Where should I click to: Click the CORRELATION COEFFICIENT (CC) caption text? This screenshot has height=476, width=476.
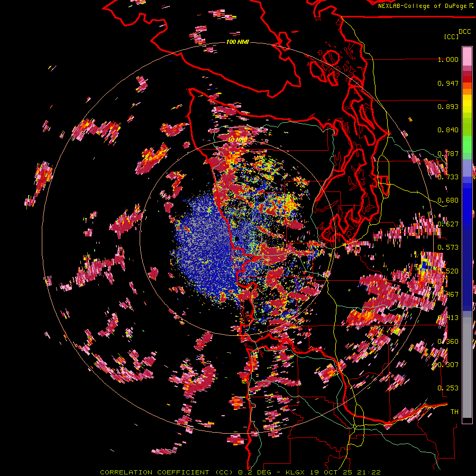pyautogui.click(x=167, y=472)
